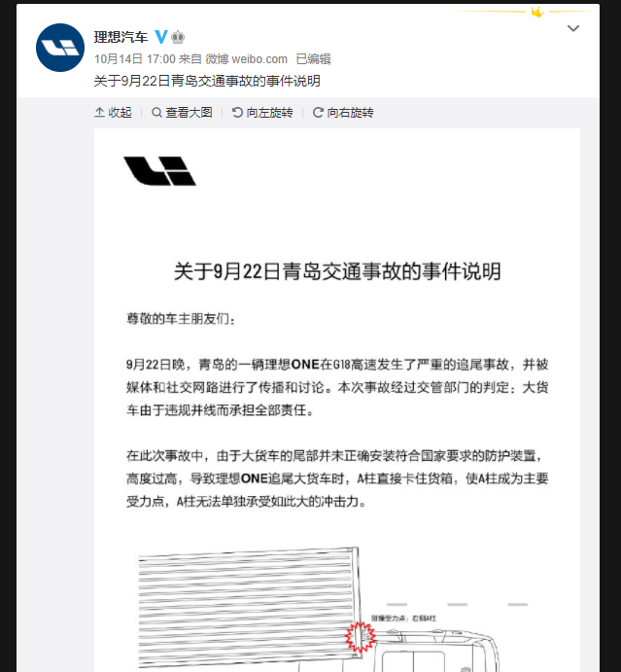
Task: Click the statement title heading in image
Action: [x=337, y=271]
